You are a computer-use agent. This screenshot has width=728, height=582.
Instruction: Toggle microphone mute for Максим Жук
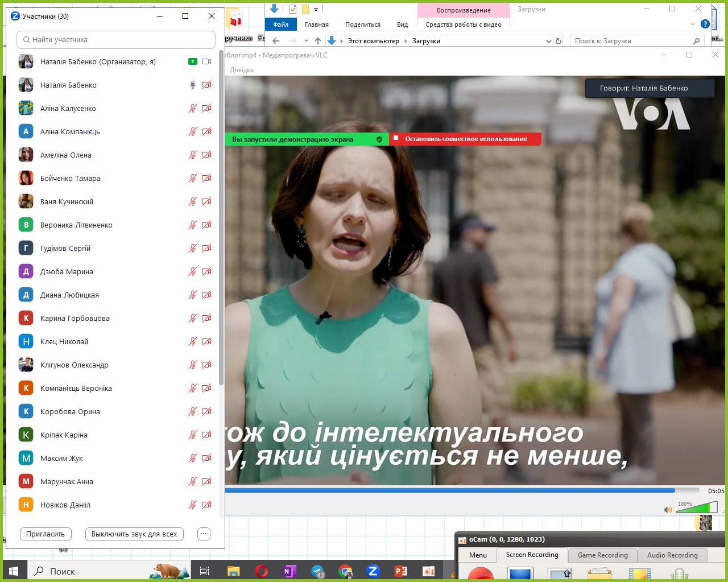tap(193, 458)
